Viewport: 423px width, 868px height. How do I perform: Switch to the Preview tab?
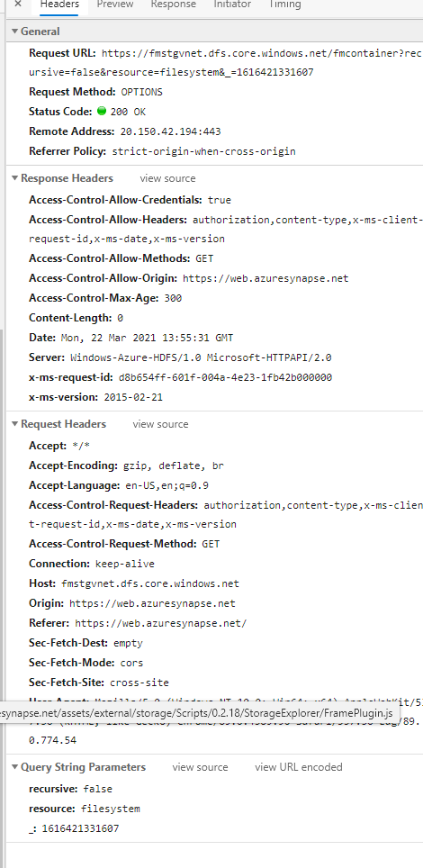coord(115,5)
